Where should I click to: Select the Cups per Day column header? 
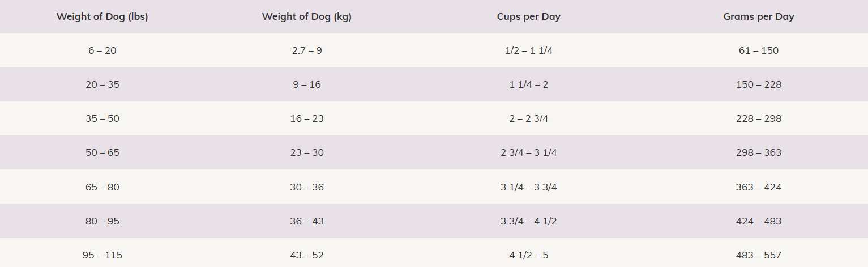point(528,16)
